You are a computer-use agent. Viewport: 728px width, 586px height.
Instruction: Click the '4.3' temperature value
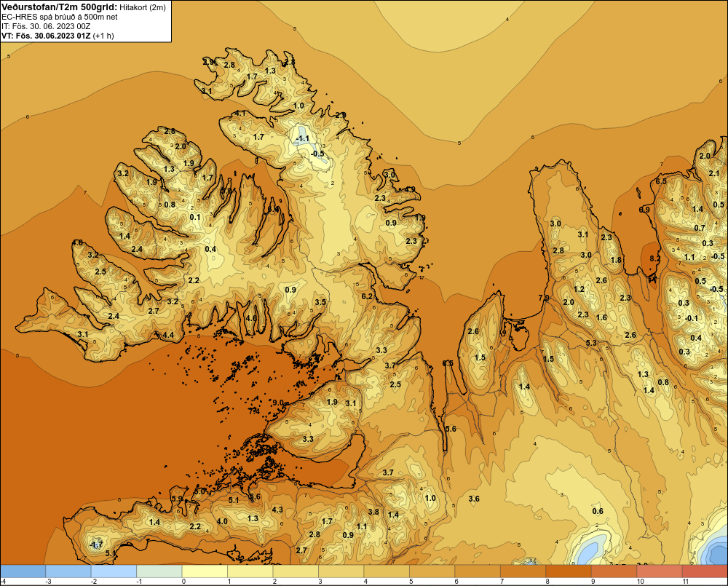coord(277,510)
